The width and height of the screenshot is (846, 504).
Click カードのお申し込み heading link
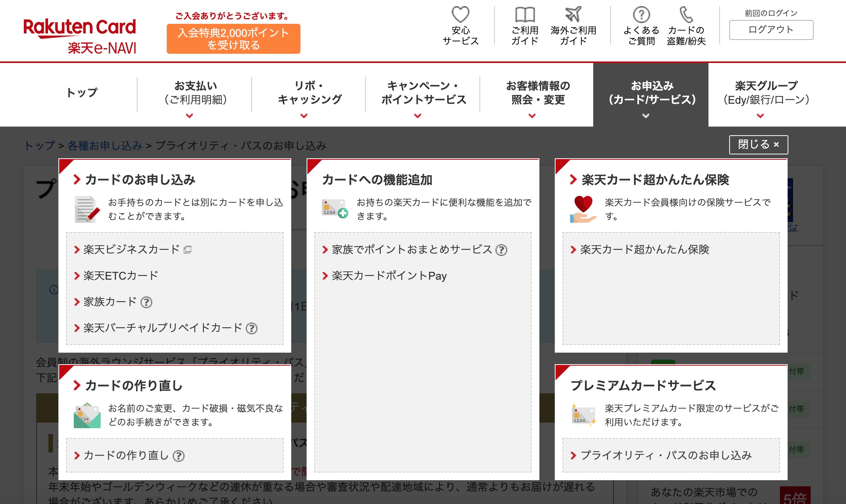[140, 180]
